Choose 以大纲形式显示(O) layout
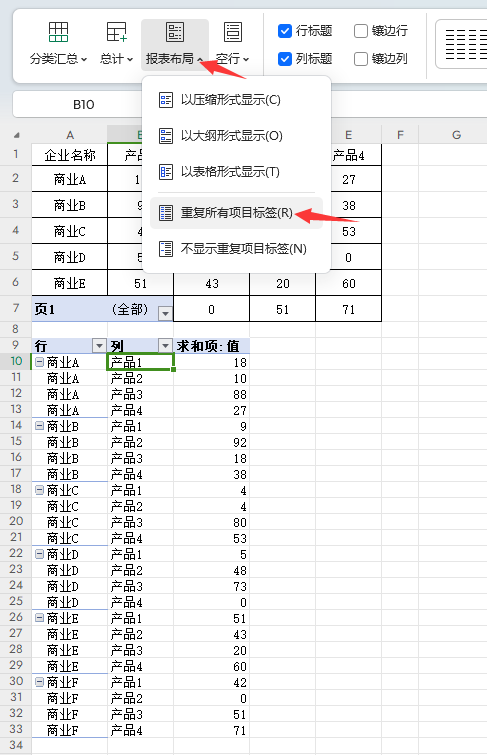Image resolution: width=487 pixels, height=755 pixels. click(x=236, y=136)
